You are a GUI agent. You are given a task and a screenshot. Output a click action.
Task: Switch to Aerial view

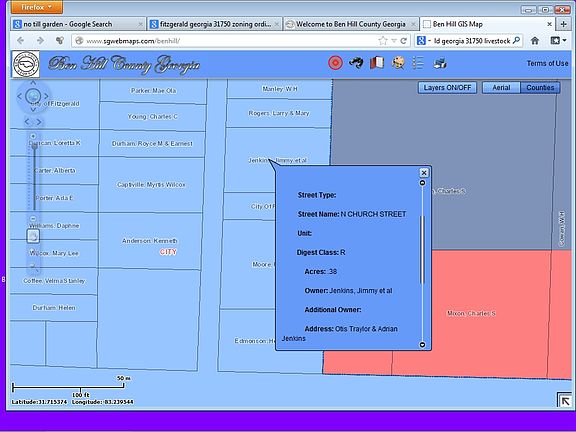tap(501, 87)
